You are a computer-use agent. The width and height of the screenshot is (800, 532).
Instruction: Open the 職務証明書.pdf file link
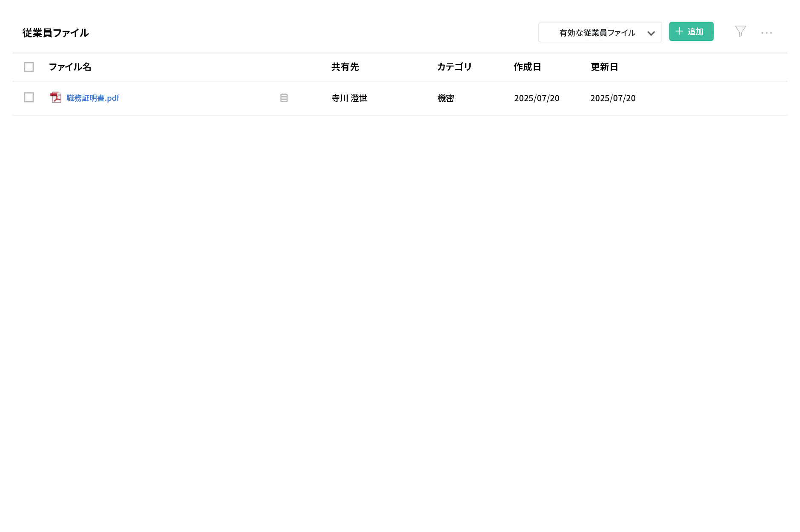pyautogui.click(x=93, y=97)
